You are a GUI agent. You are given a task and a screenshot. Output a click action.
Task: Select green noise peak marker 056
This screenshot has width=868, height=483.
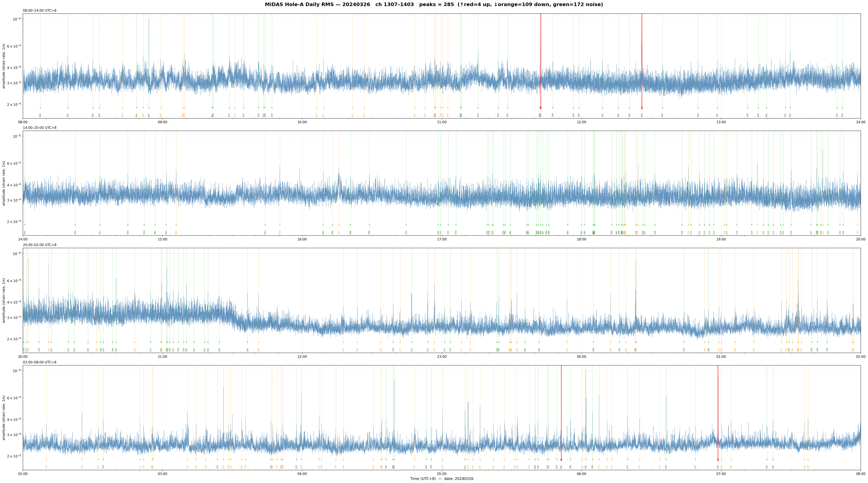(75, 225)
